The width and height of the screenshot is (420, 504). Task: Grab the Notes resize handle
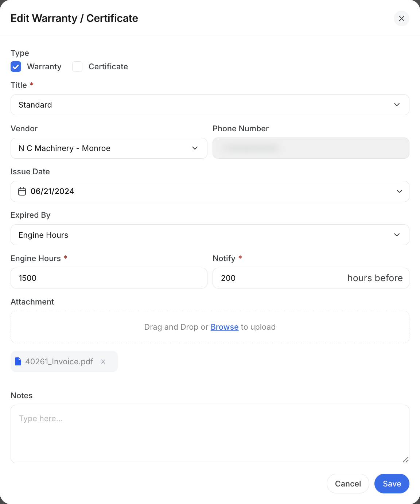[405, 460]
